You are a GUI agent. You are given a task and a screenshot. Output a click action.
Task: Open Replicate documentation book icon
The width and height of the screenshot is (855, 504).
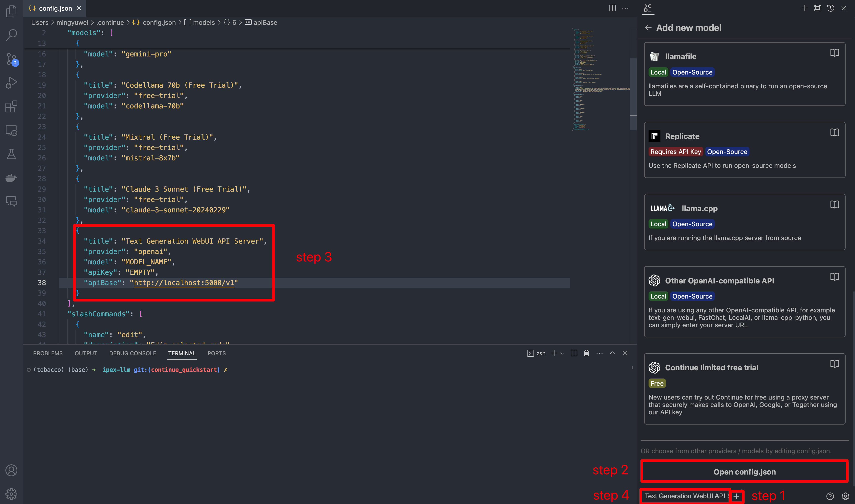[x=834, y=132]
